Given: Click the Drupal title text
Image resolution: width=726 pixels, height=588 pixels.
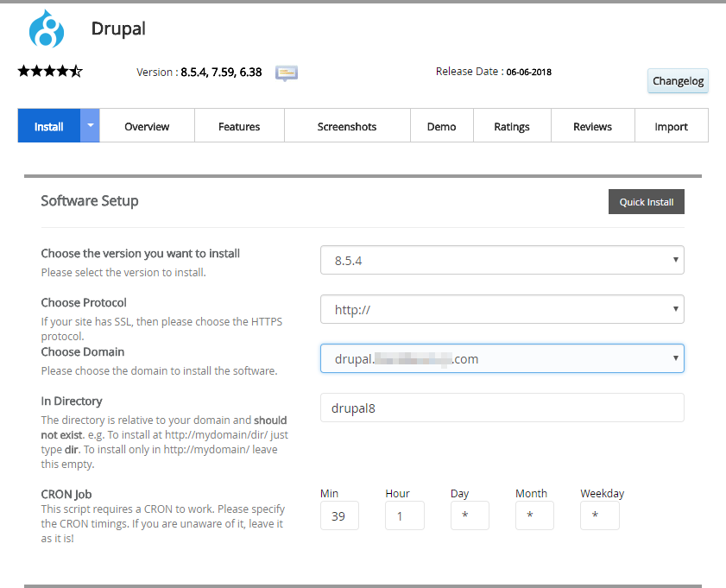Looking at the screenshot, I should click(118, 28).
